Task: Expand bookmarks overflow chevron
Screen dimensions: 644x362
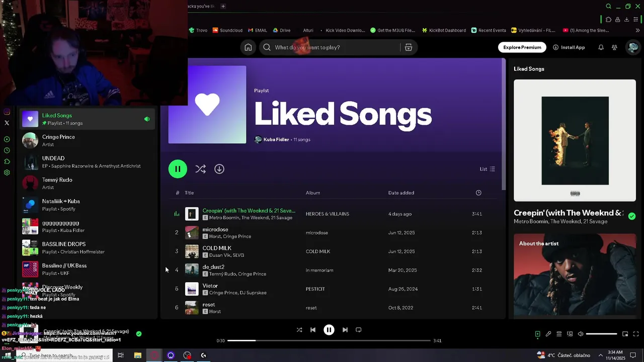Action: [638, 30]
